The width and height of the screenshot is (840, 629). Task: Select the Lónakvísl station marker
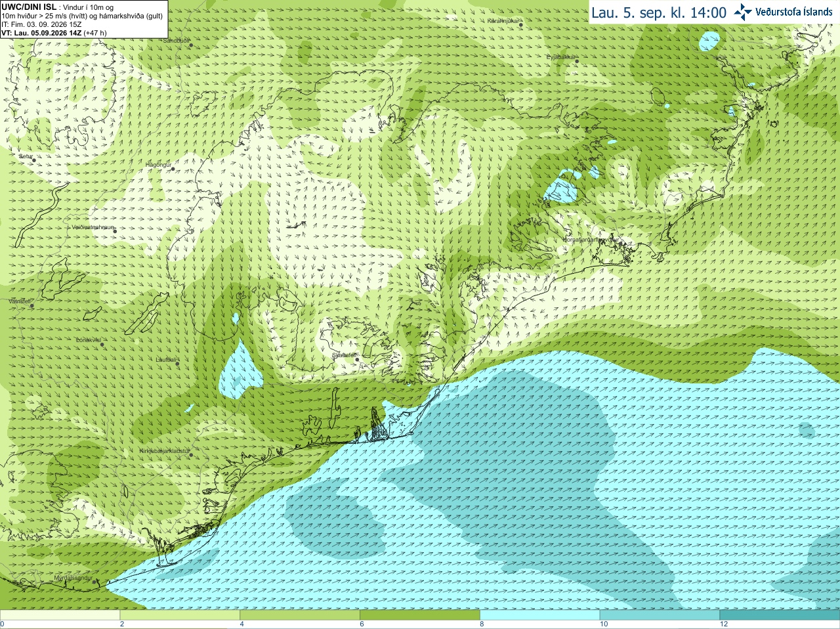(x=102, y=344)
